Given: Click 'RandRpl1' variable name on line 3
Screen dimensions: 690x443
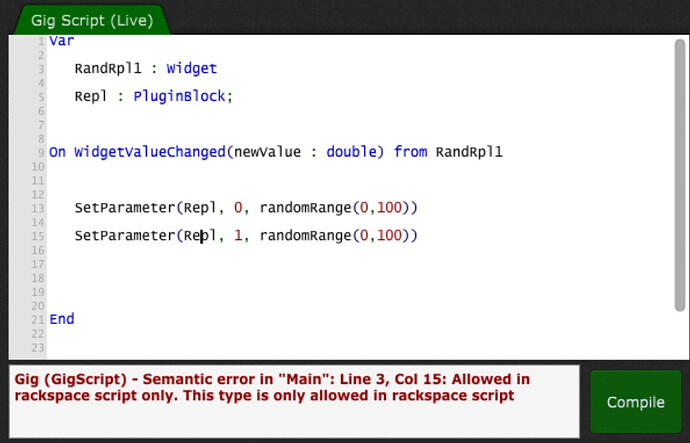Looking at the screenshot, I should [x=108, y=69].
